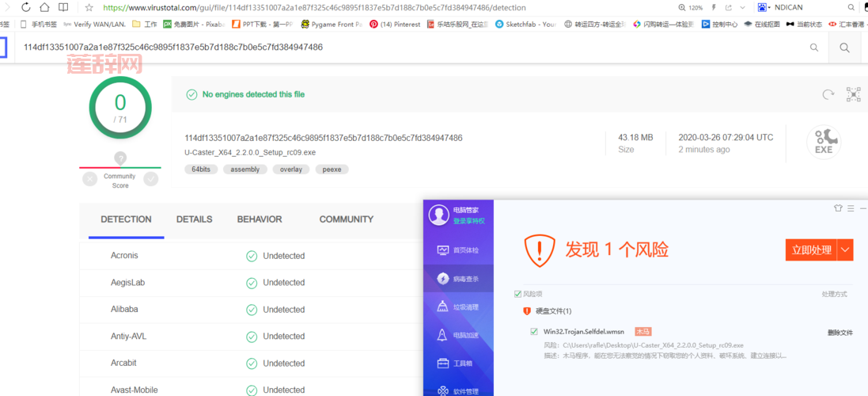Go to the browser home page icon
868x396 pixels.
point(45,8)
